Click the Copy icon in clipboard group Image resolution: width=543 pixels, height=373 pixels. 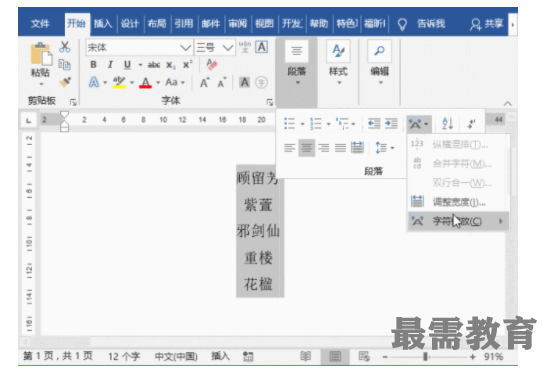pos(64,64)
